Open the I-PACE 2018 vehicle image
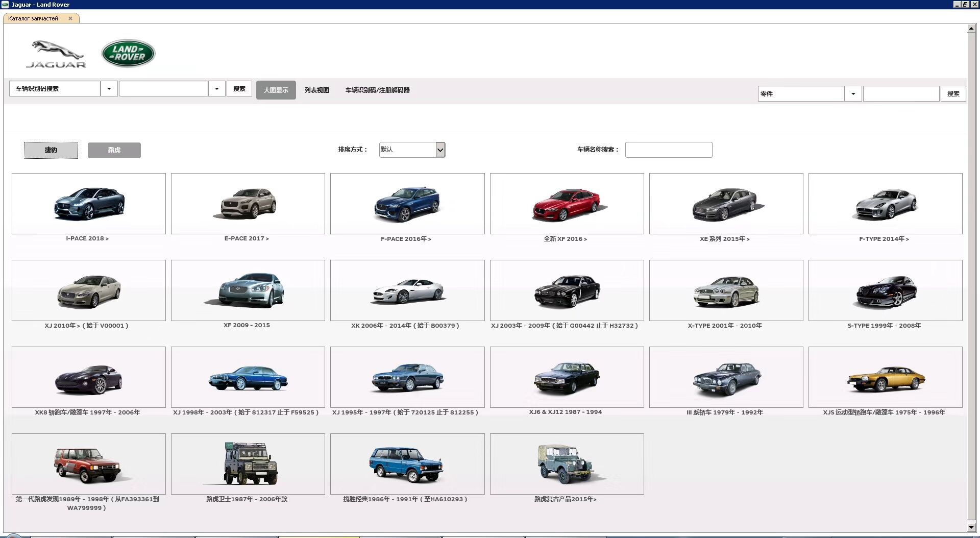 click(89, 204)
